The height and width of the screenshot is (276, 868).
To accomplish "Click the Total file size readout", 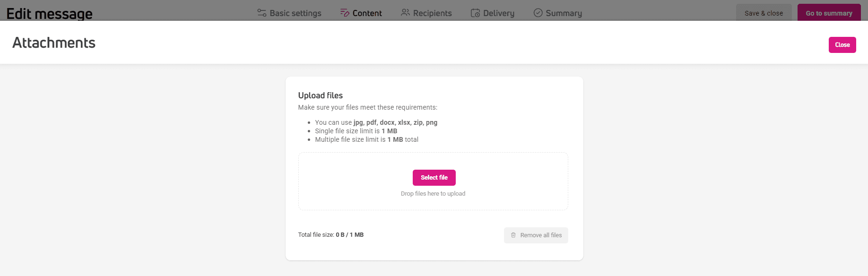I will pos(330,235).
